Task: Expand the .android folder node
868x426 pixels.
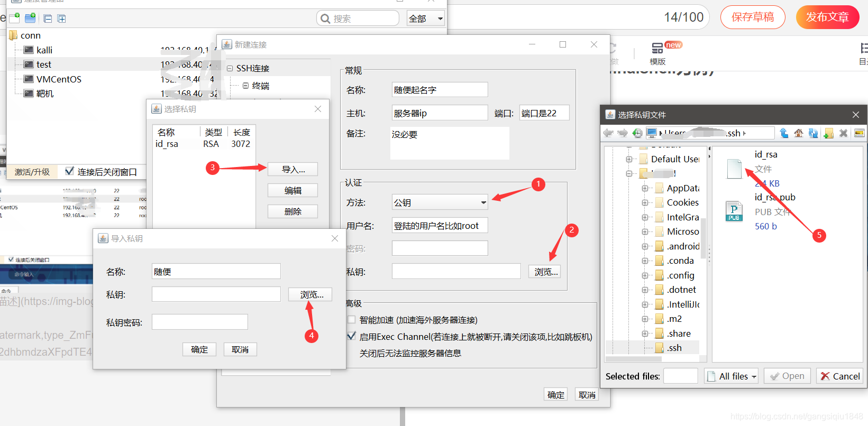Action: (x=645, y=246)
